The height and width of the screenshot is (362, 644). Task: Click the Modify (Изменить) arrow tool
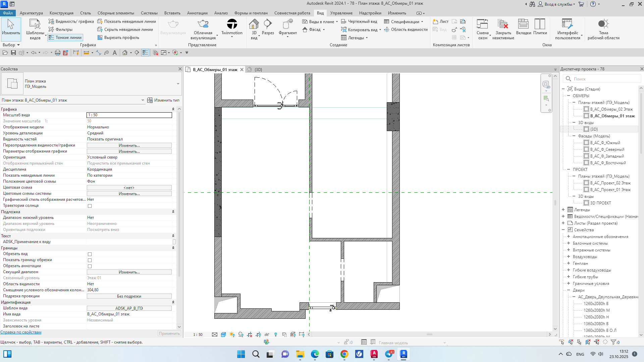pyautogui.click(x=11, y=24)
